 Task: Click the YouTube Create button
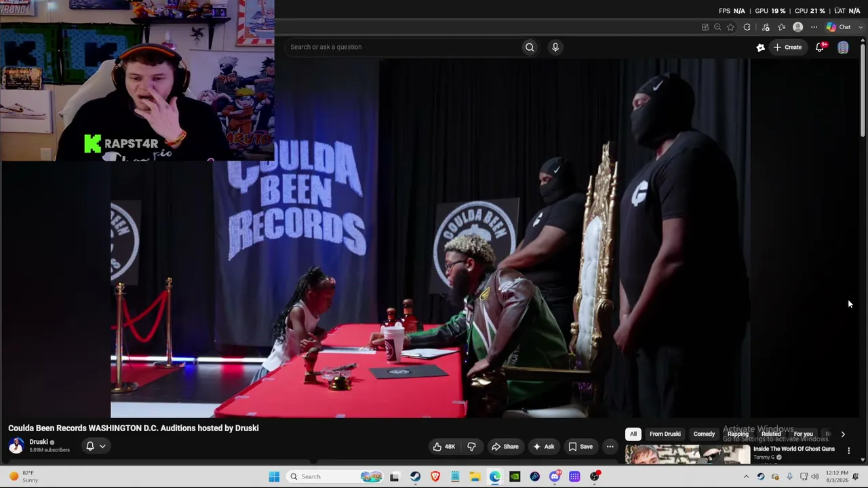788,47
